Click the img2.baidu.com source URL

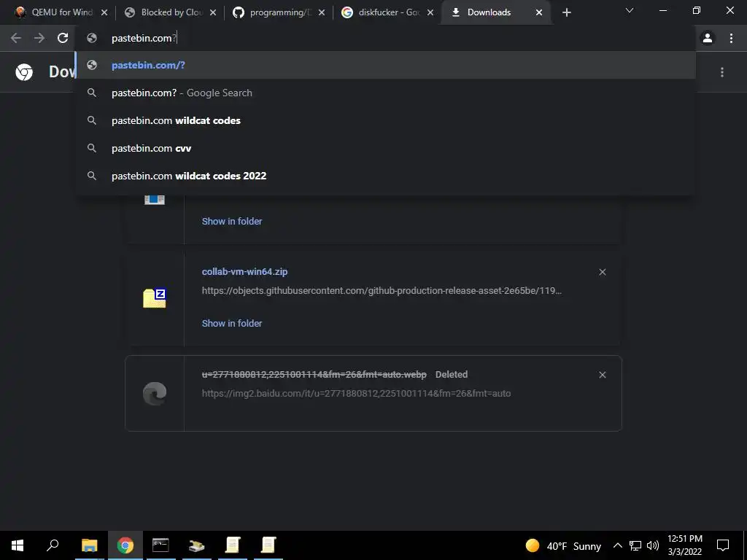click(356, 393)
